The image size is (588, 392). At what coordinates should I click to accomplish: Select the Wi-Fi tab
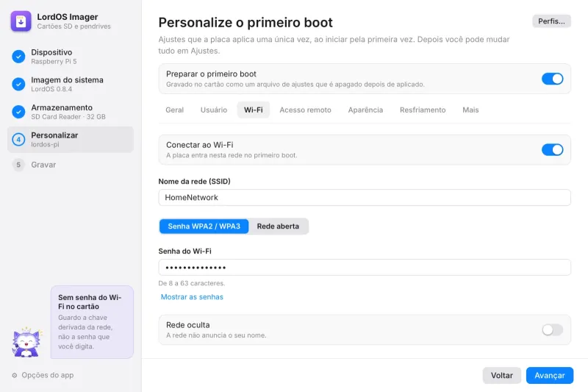point(253,110)
